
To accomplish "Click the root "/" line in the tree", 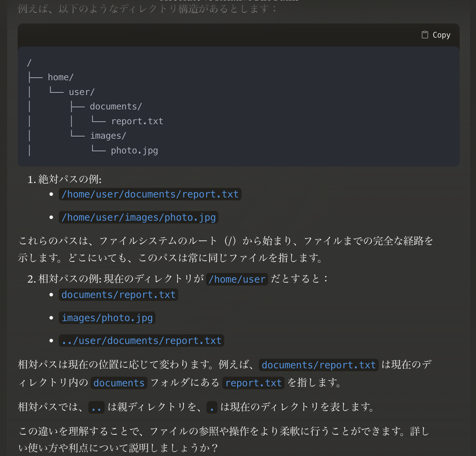I will pyautogui.click(x=29, y=63).
